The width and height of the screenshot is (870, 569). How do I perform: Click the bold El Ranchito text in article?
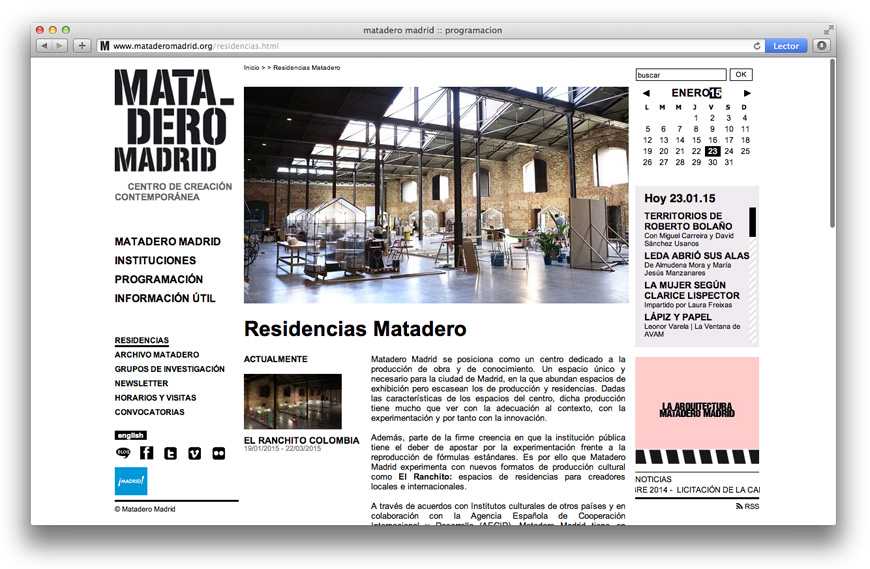(425, 477)
